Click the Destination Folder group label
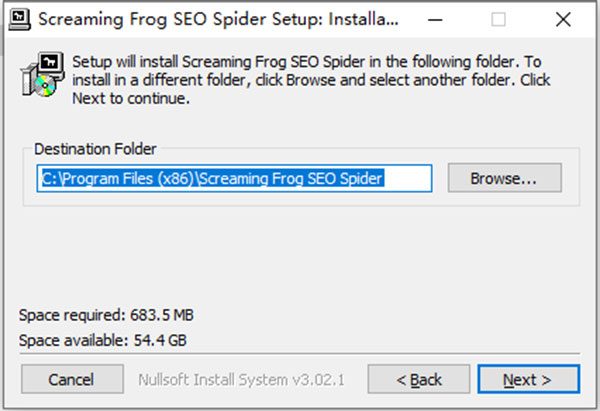 [x=95, y=149]
